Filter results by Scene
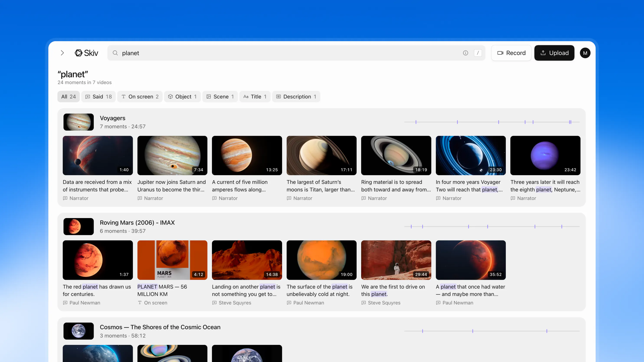This screenshot has height=362, width=644. (x=220, y=97)
